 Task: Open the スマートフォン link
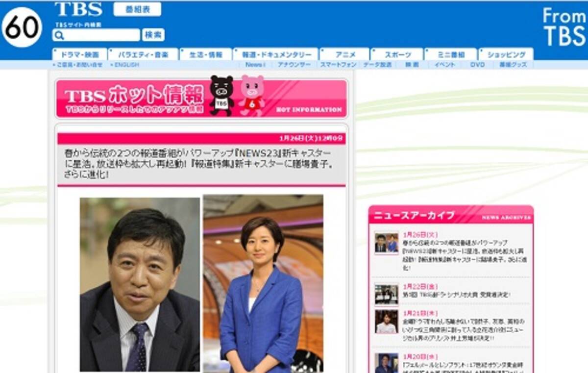[338, 65]
